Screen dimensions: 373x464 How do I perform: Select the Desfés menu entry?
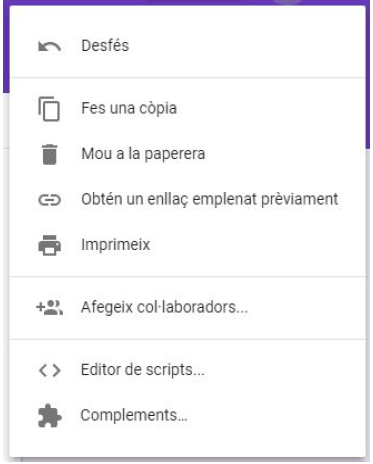click(188, 46)
